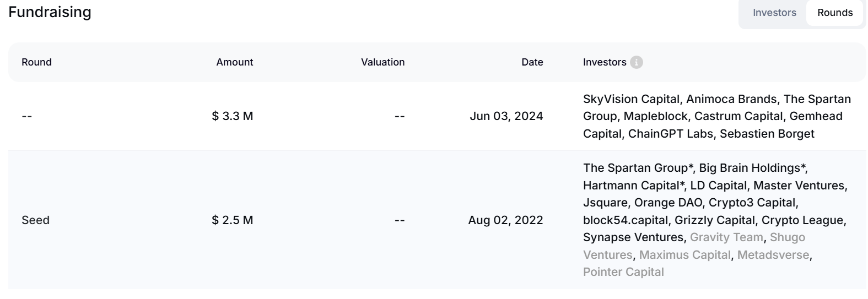868x299 pixels.
Task: Click the Date column header
Action: click(532, 62)
